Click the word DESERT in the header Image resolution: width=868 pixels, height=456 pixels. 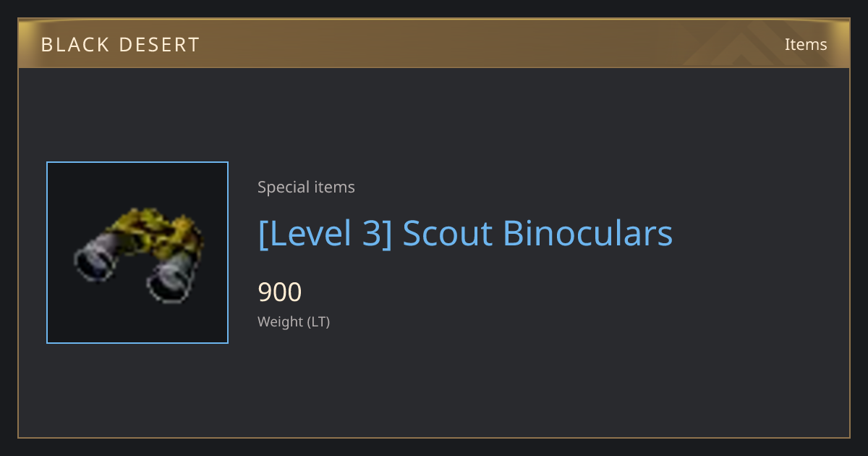tap(161, 45)
